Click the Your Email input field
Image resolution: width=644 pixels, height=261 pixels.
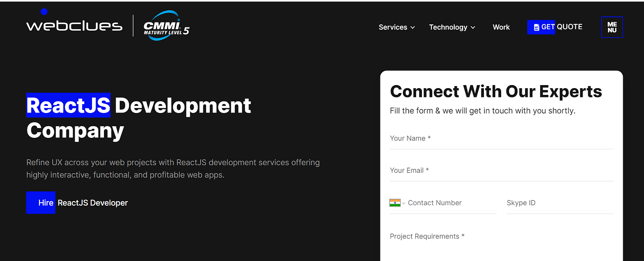[x=500, y=170]
